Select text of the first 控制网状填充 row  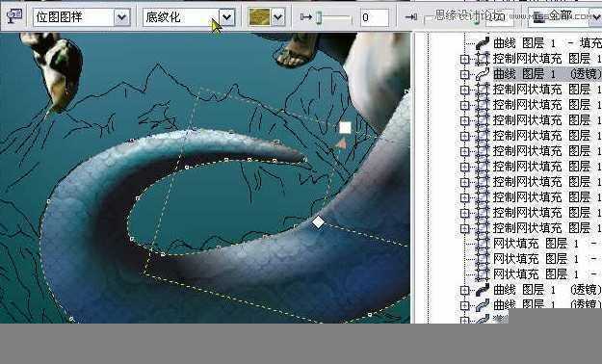pyautogui.click(x=547, y=59)
